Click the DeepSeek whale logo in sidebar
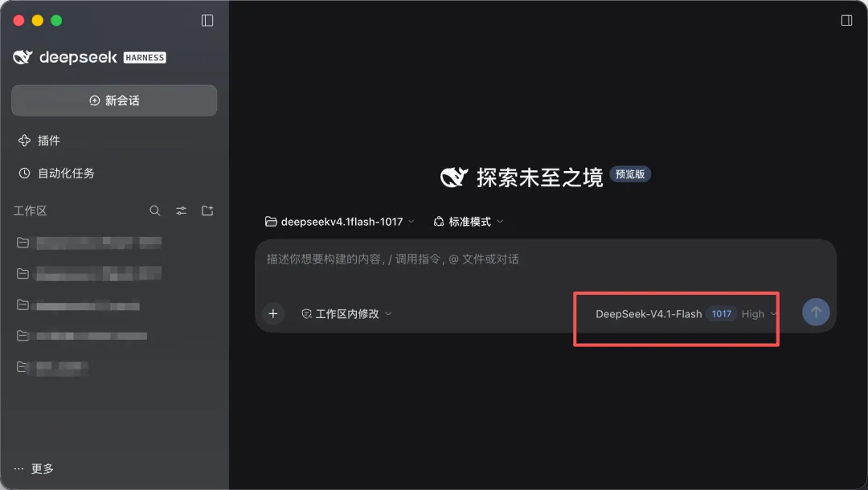The image size is (868, 490). point(23,57)
